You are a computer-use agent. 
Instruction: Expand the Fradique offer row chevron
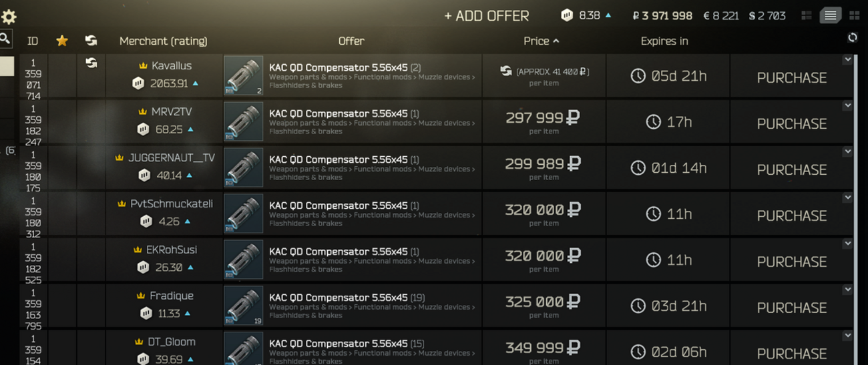pos(847,290)
